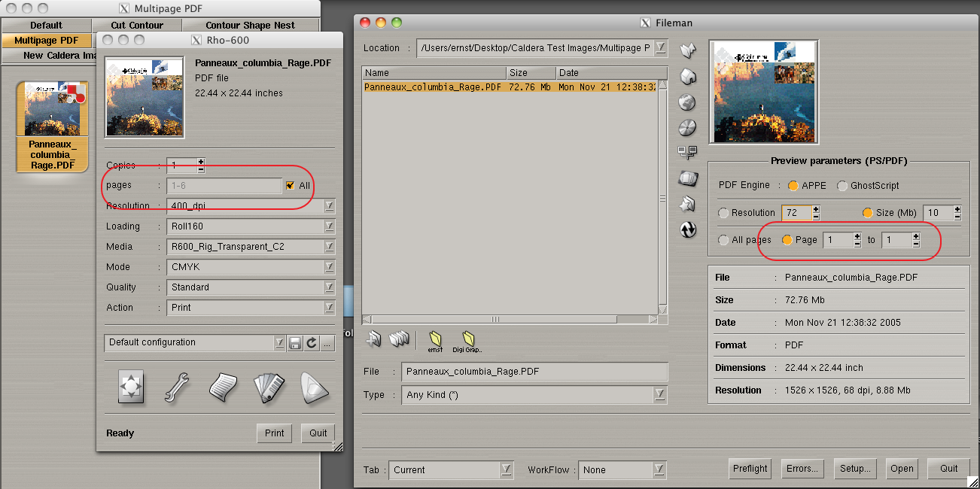Click the network computers icon in Fileman
The height and width of the screenshot is (489, 980).
click(x=687, y=153)
